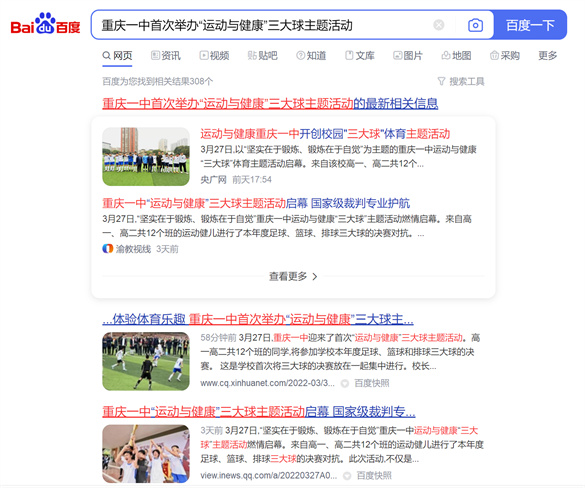Switch to the 图片 tab
The height and width of the screenshot is (488, 585).
point(408,56)
